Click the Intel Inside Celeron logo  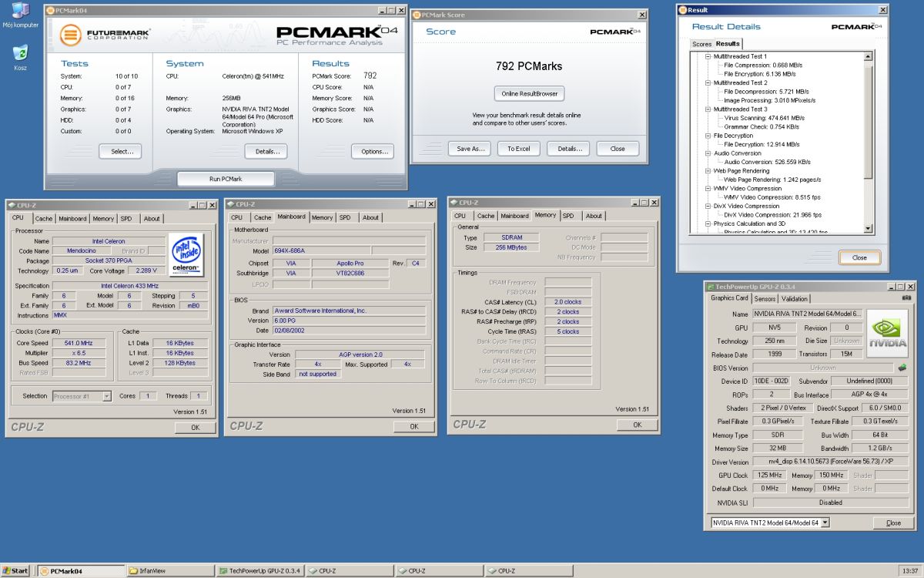pos(186,255)
